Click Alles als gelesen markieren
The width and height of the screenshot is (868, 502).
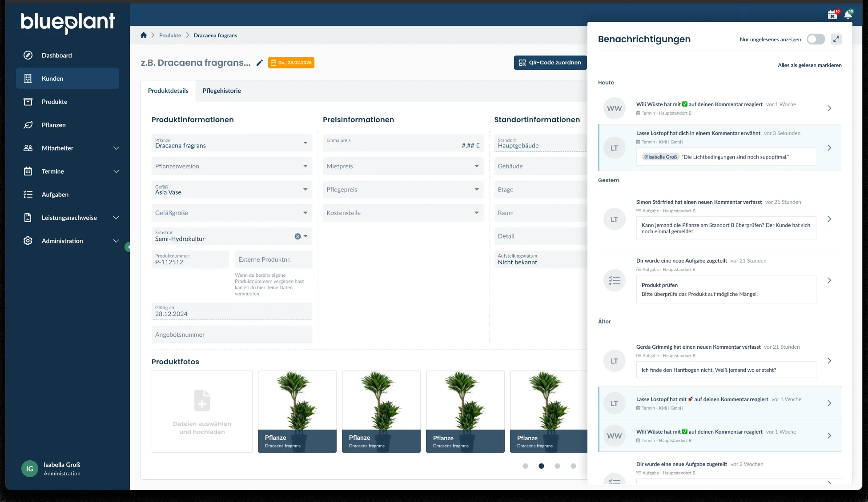point(809,65)
